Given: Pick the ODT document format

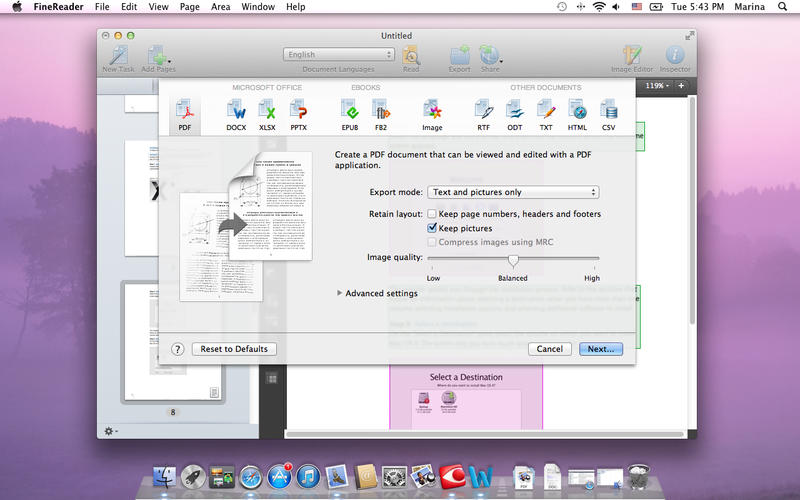Looking at the screenshot, I should point(515,116).
